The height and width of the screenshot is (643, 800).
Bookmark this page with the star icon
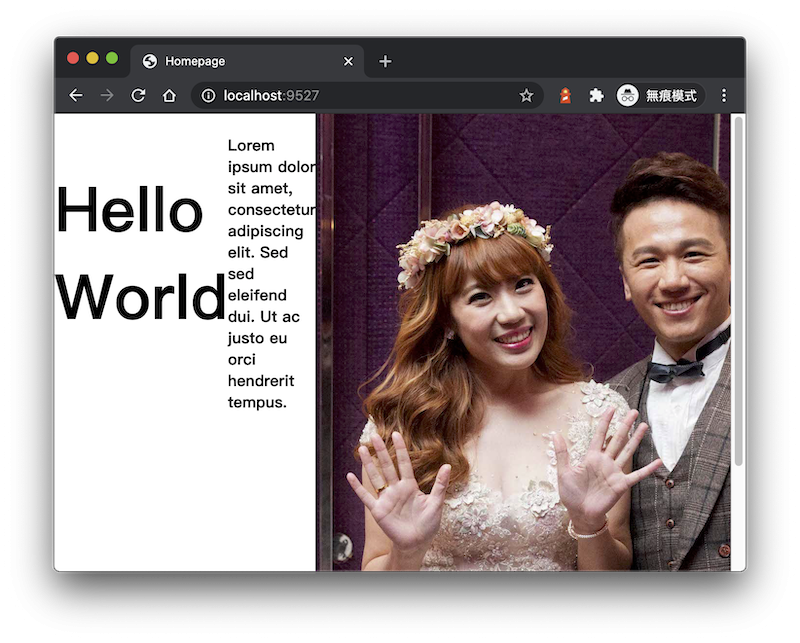click(526, 96)
